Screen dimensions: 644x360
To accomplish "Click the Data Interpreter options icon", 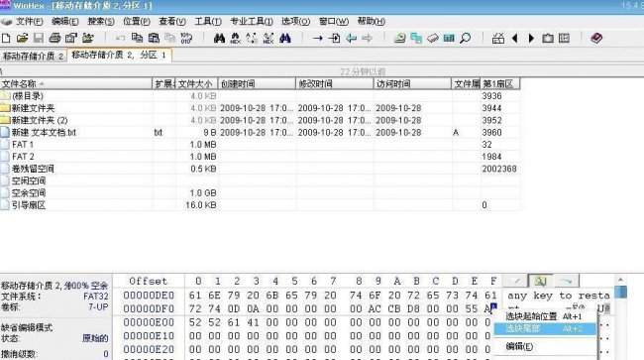I will [498, 39].
